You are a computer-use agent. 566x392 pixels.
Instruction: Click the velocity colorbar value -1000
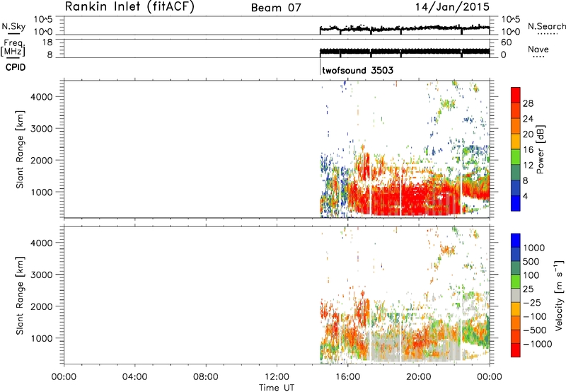(x=538, y=344)
